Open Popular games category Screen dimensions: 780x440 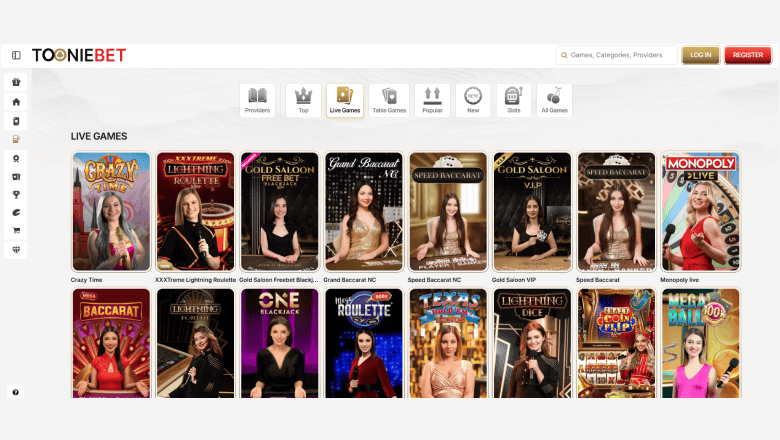tap(432, 100)
